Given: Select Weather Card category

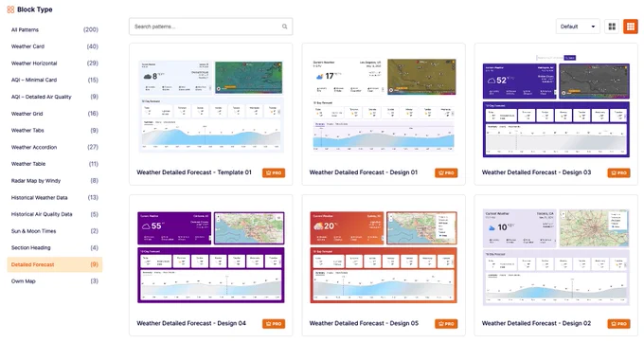Looking at the screenshot, I should [x=55, y=46].
